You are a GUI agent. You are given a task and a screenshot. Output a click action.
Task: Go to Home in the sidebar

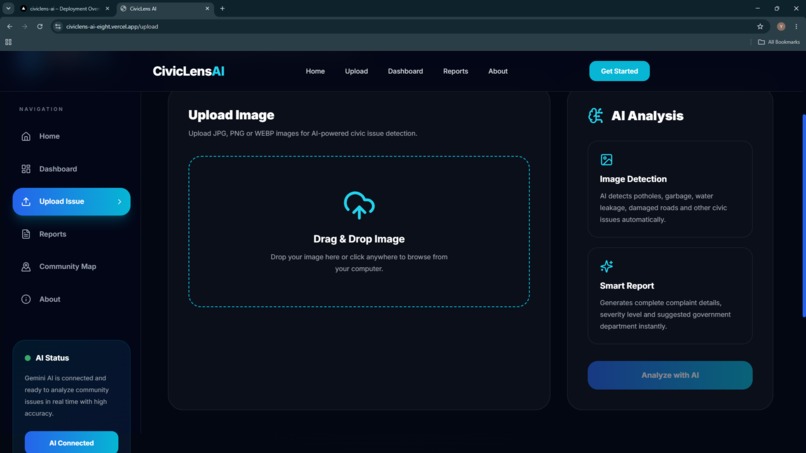[71, 136]
